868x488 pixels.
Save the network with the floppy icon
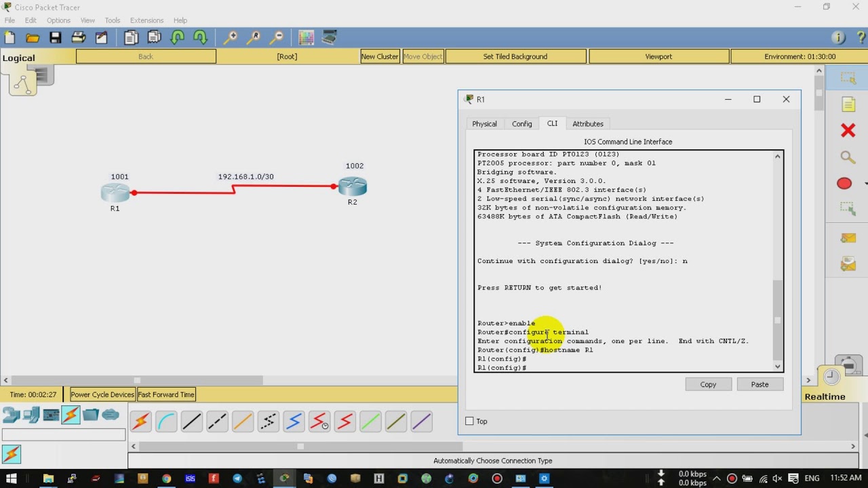pos(56,38)
